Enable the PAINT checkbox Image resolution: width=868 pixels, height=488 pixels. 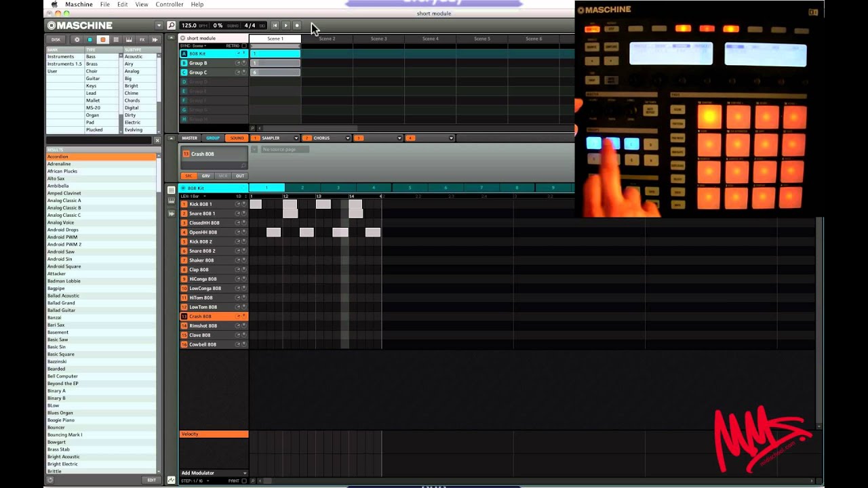244,481
